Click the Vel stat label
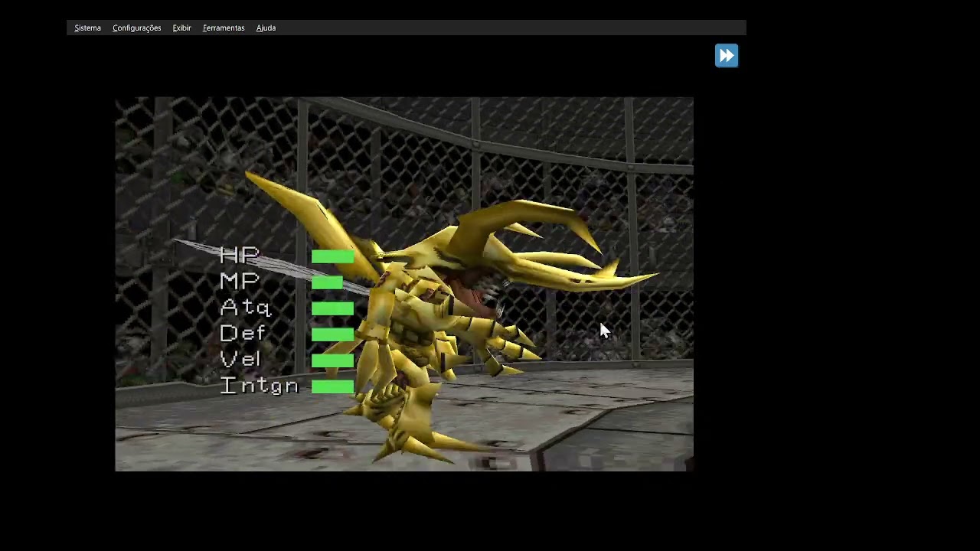Viewport: 980px width, 551px height. point(240,360)
